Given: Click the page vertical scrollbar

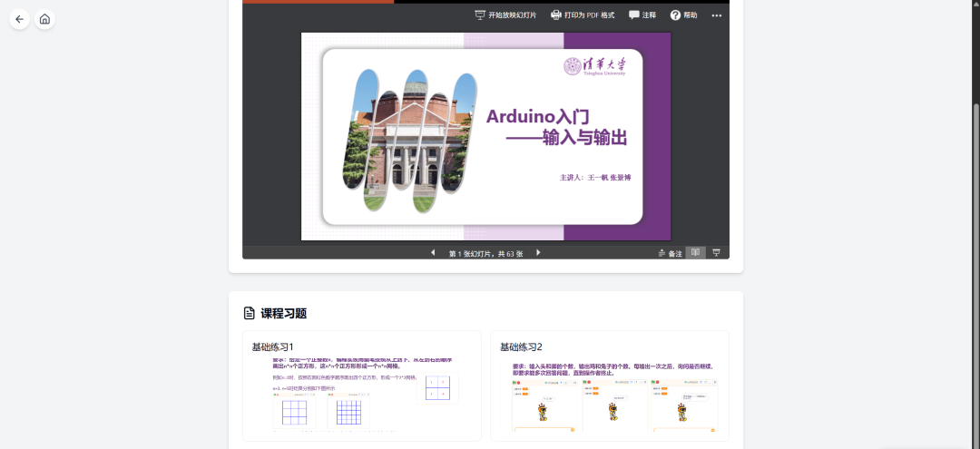Looking at the screenshot, I should coord(976,276).
